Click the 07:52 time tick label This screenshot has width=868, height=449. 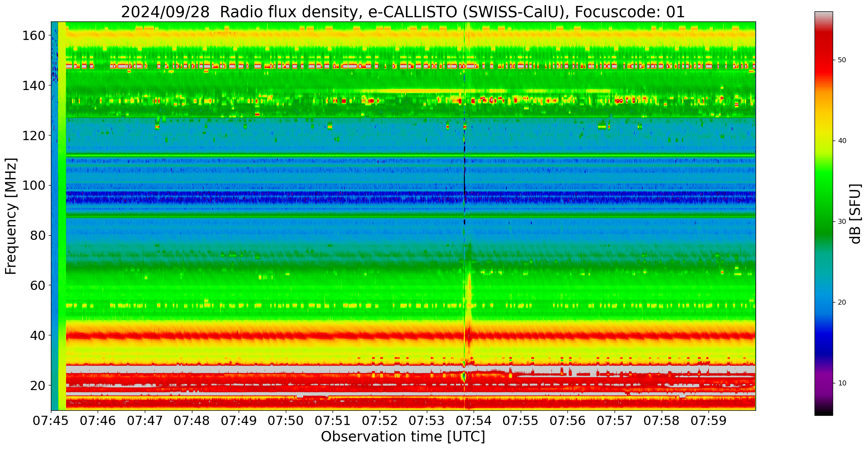[x=380, y=420]
